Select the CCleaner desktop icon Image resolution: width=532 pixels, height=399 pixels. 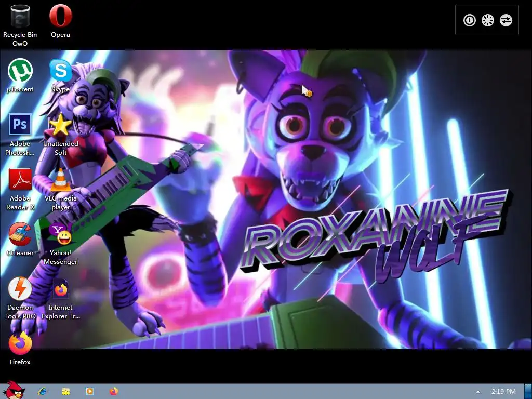click(x=20, y=240)
